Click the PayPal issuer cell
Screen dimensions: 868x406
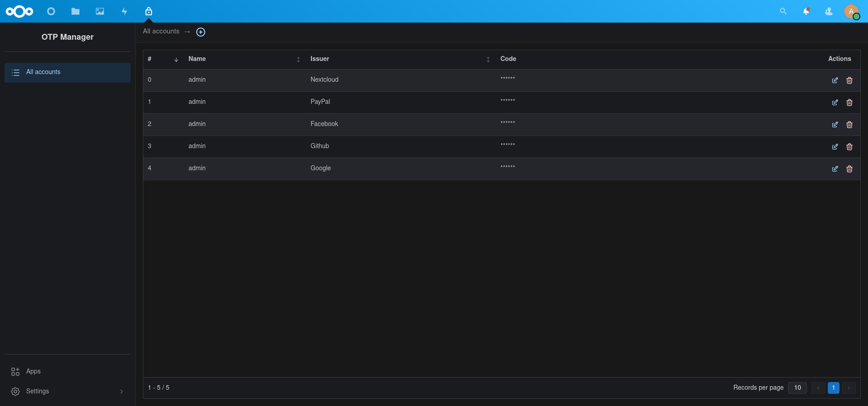click(320, 102)
